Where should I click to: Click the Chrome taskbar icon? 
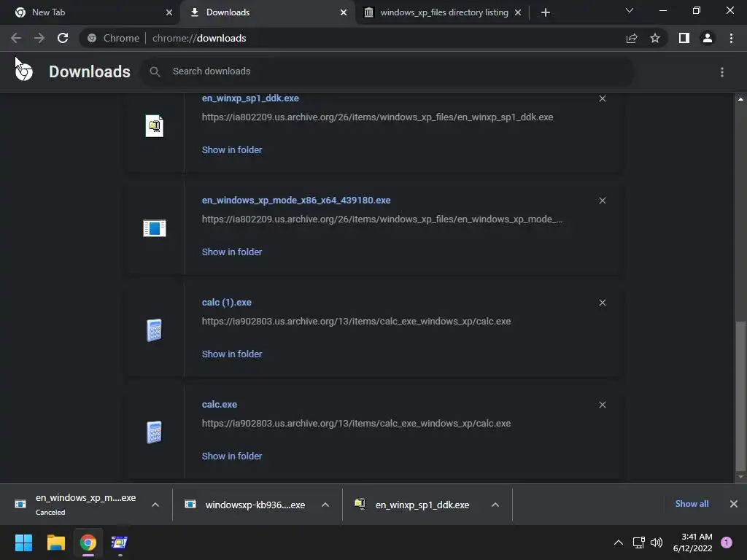(x=88, y=542)
